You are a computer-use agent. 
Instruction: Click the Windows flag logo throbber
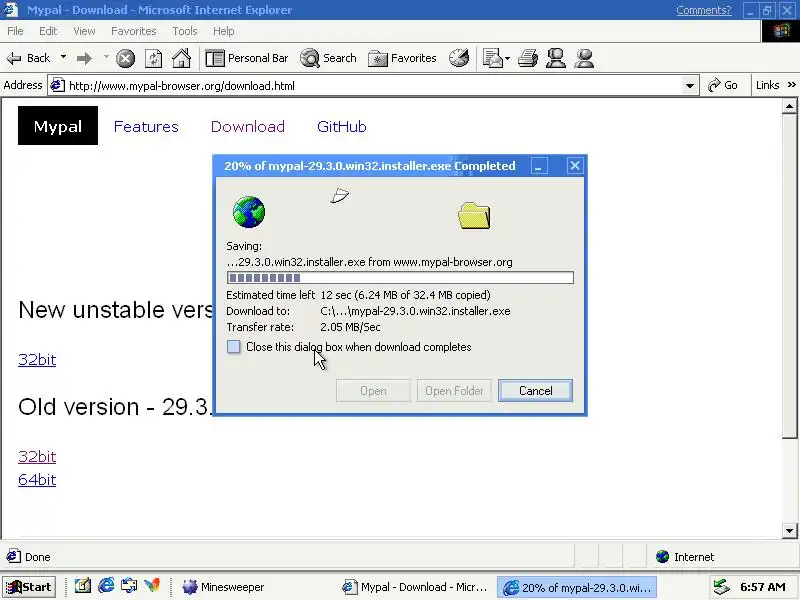781,31
